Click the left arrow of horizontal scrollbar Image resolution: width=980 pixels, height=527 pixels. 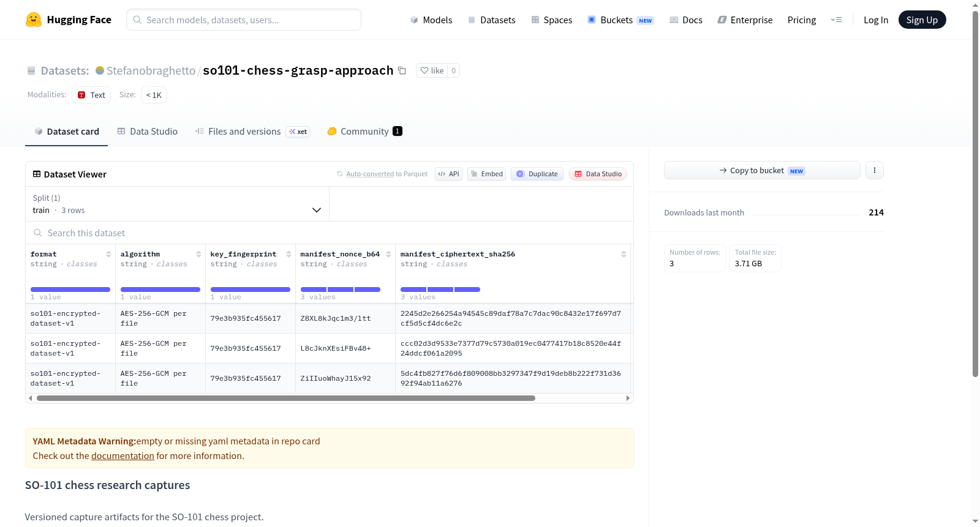pos(30,398)
